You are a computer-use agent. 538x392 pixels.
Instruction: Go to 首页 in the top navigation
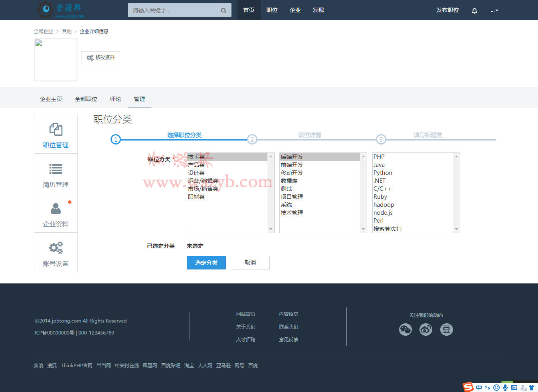click(x=249, y=10)
